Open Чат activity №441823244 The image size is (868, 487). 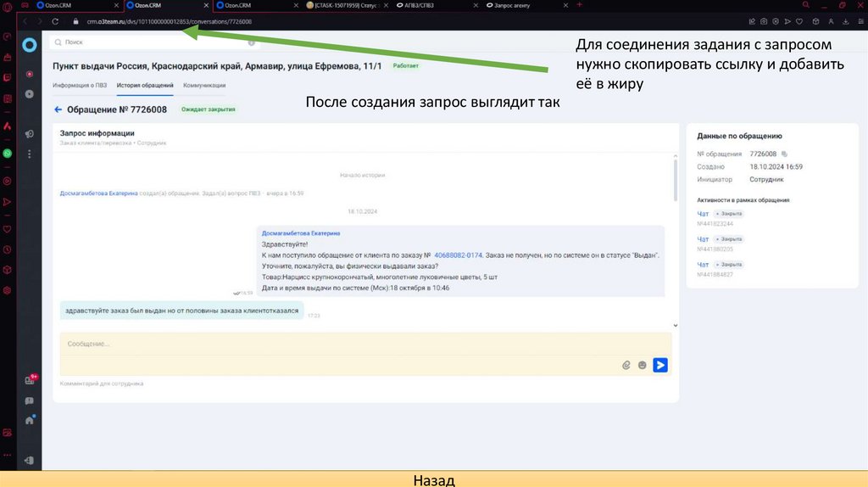[703, 214]
